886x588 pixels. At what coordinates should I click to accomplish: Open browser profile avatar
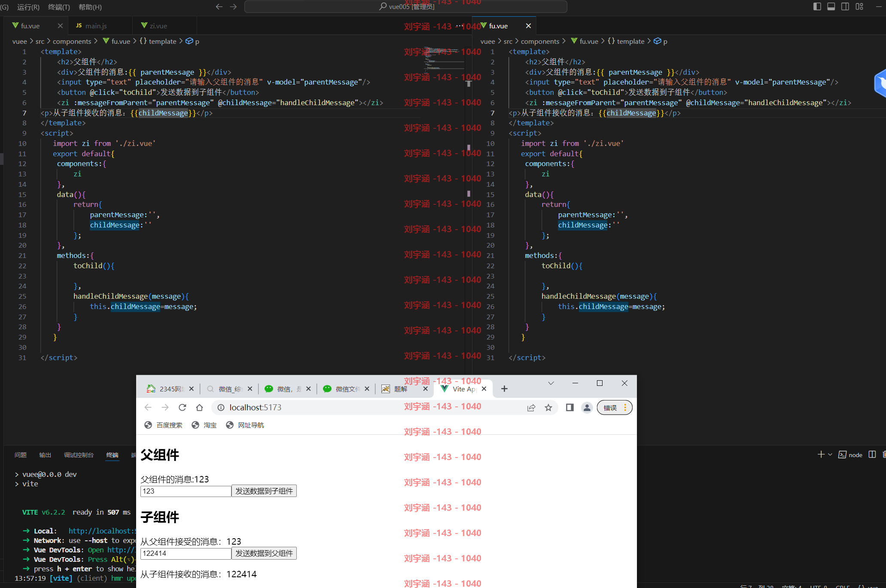[587, 408]
